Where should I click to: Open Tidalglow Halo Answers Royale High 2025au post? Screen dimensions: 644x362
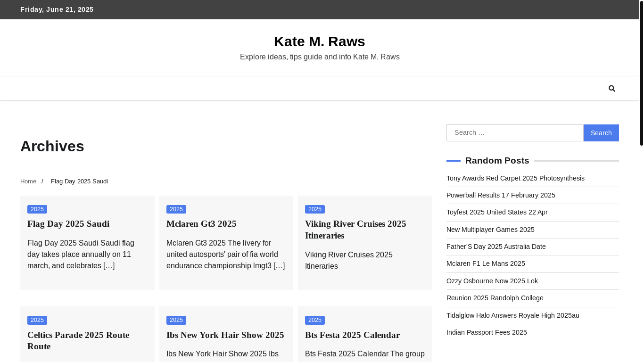coord(513,315)
